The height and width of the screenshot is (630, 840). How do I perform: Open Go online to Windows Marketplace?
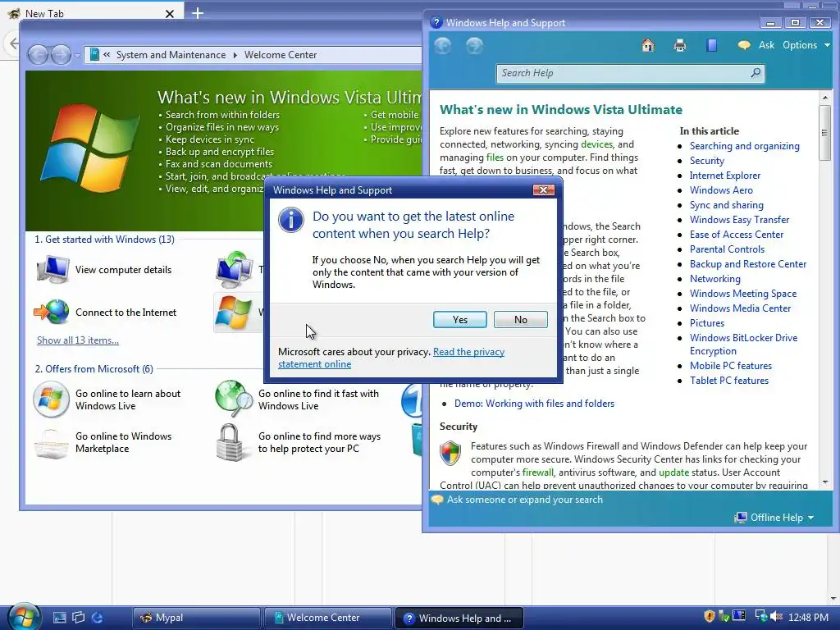tap(103, 442)
